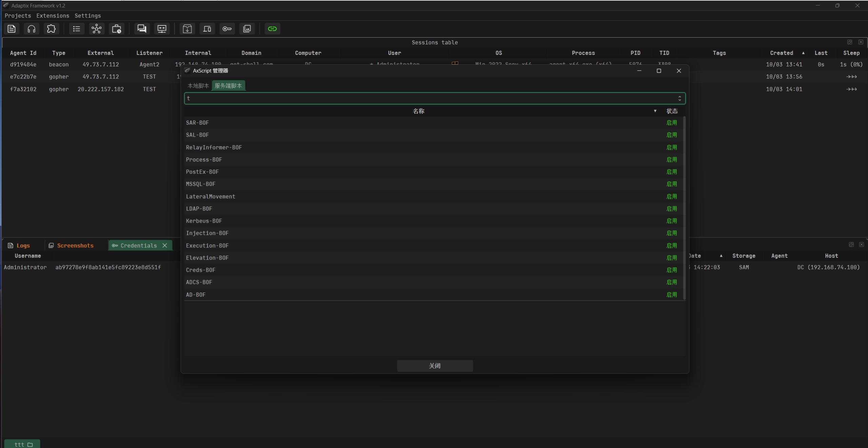Sort sessions by the Created column arrow
The height and width of the screenshot is (448, 868).
click(803, 53)
